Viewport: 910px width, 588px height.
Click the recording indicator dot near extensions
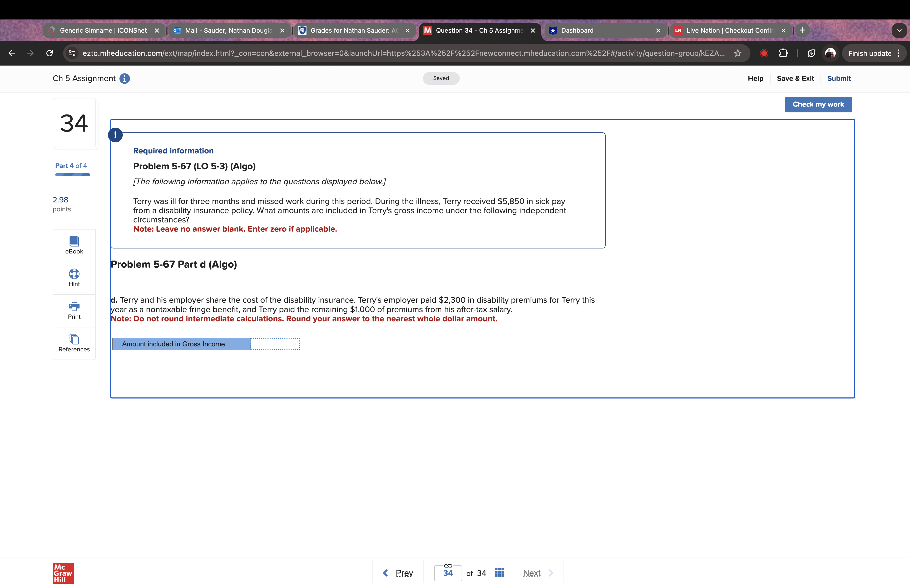click(x=764, y=53)
